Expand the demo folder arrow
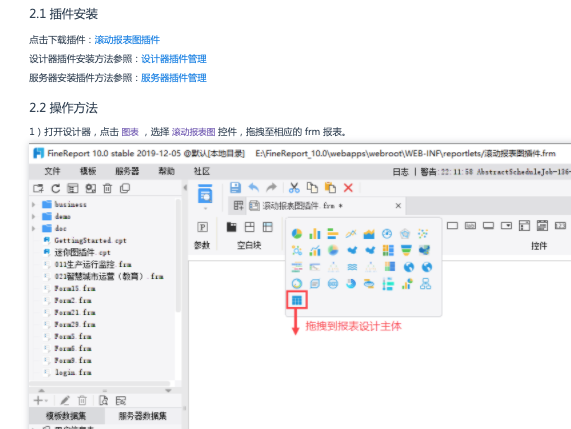The width and height of the screenshot is (571, 429). [34, 217]
